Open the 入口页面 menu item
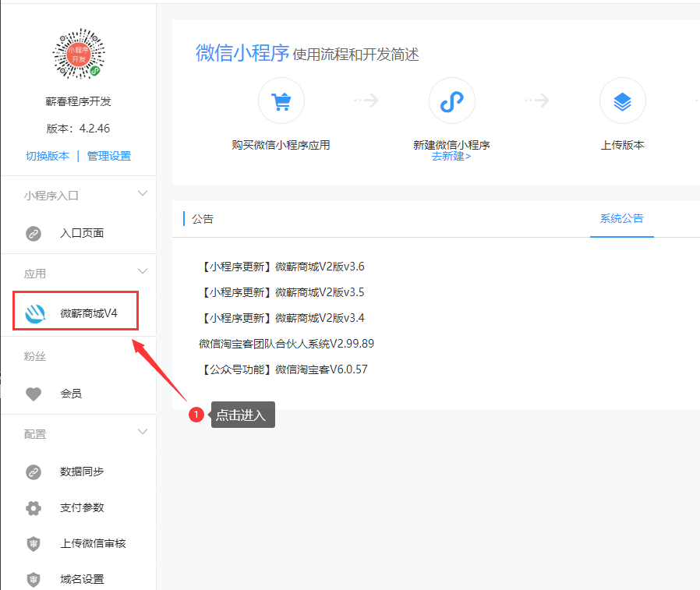Screen dimensions: 700x590 pos(82,233)
